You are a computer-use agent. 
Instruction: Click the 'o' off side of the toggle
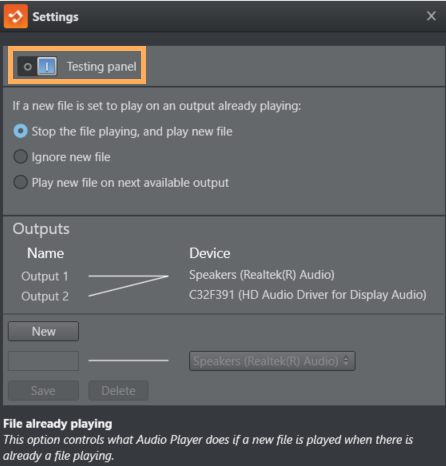[x=28, y=67]
